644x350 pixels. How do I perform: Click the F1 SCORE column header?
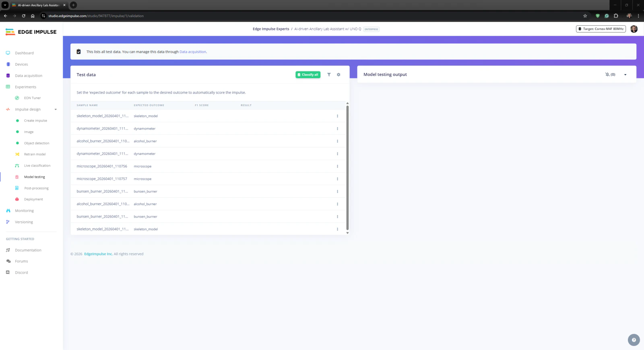[202, 105]
